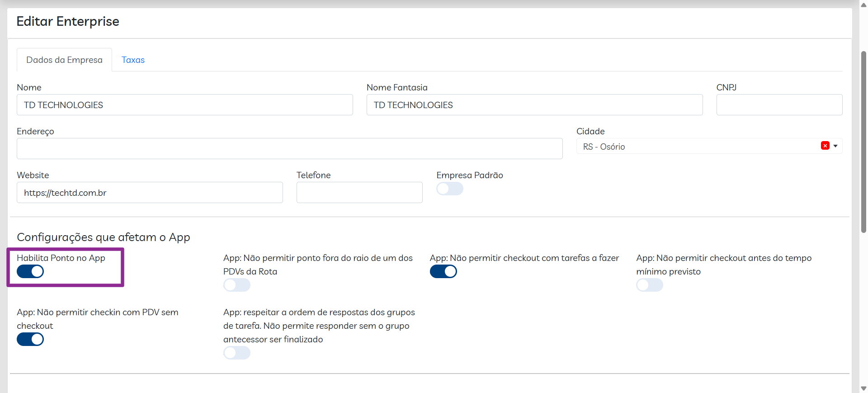
Task: Click the empty CNPJ field
Action: pos(779,105)
